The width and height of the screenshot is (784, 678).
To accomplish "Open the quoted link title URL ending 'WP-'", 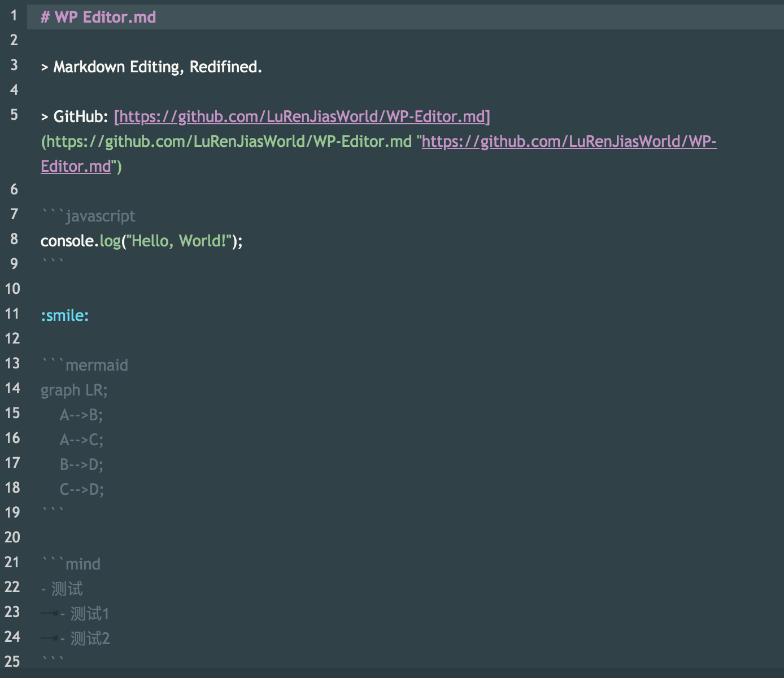I will tap(569, 141).
